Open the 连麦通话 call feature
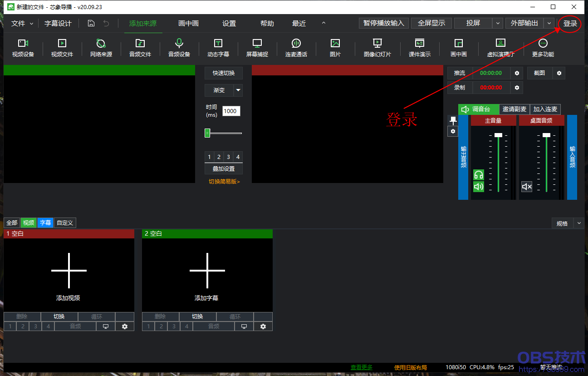 tap(296, 48)
